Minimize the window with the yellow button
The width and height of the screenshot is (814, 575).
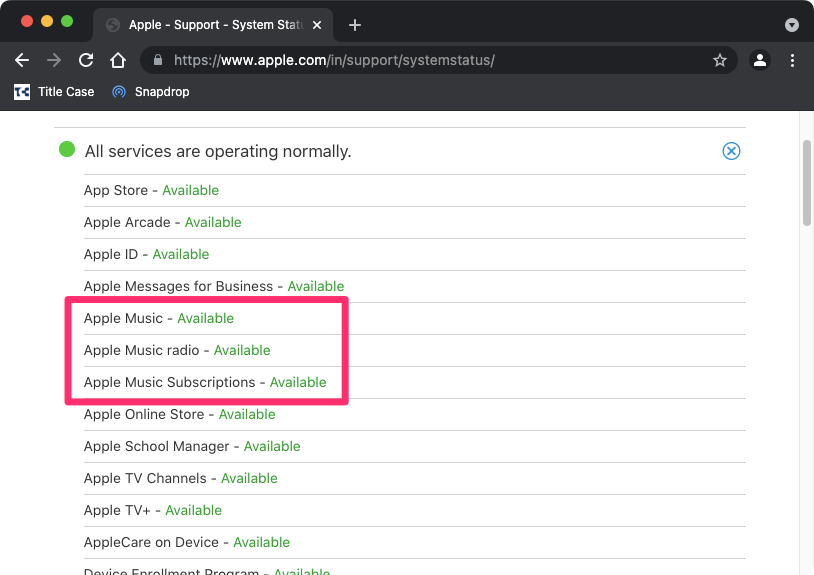(x=47, y=21)
